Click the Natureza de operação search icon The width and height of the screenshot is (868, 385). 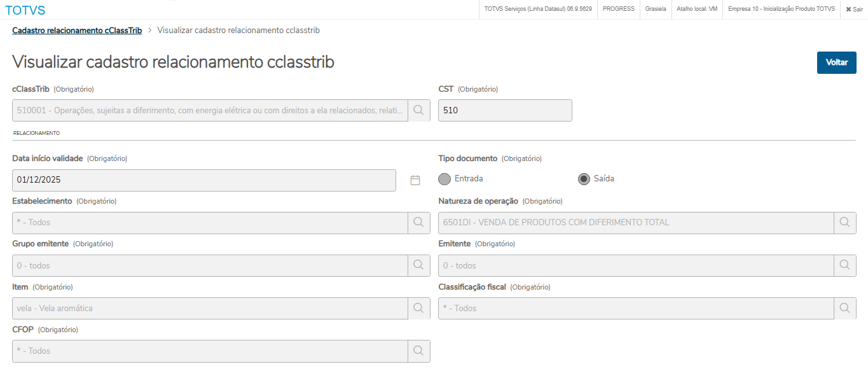click(844, 223)
